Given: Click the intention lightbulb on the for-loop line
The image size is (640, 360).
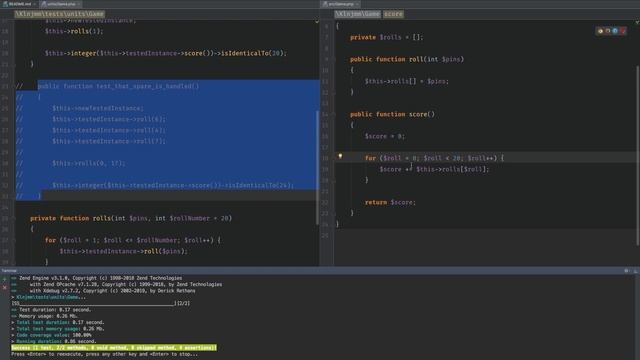Looking at the screenshot, I should 340,156.
